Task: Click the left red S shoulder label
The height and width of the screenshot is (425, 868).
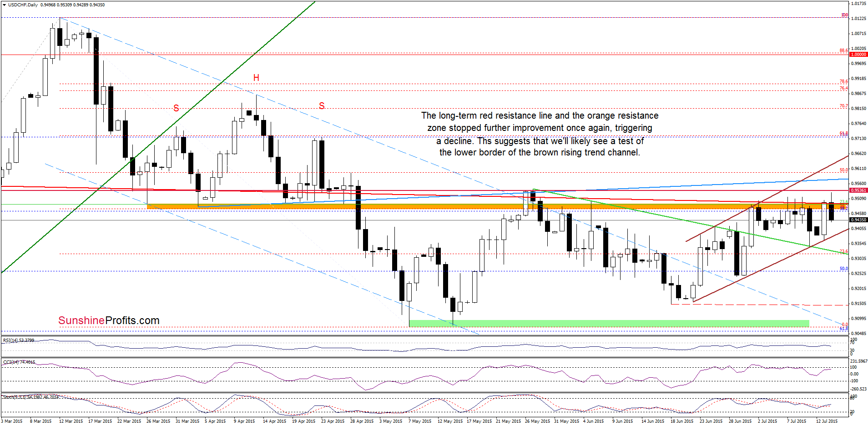Action: click(x=176, y=108)
